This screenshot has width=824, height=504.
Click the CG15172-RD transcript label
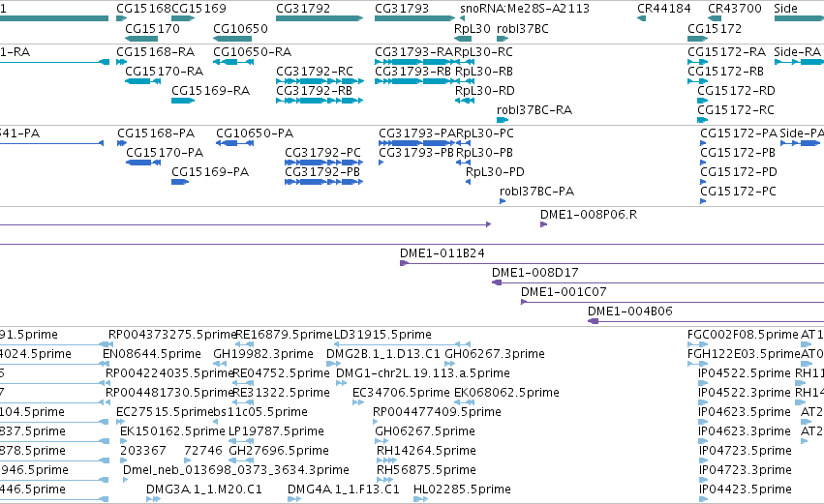pos(736,91)
